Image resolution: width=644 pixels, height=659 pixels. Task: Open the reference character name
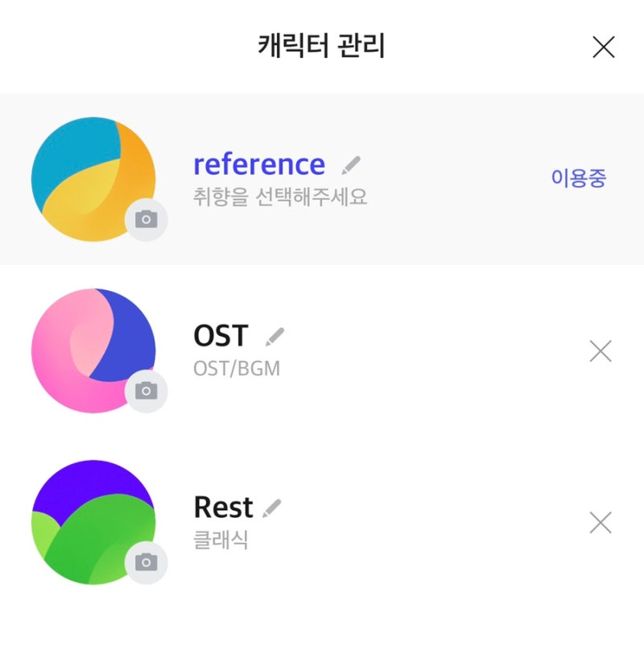point(259,164)
